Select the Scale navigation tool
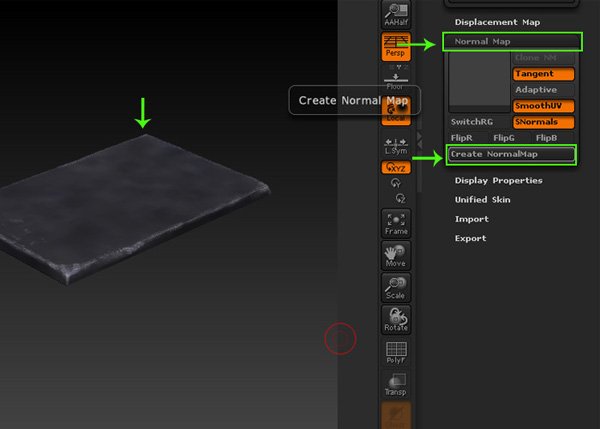This screenshot has width=600, height=429. pyautogui.click(x=396, y=287)
